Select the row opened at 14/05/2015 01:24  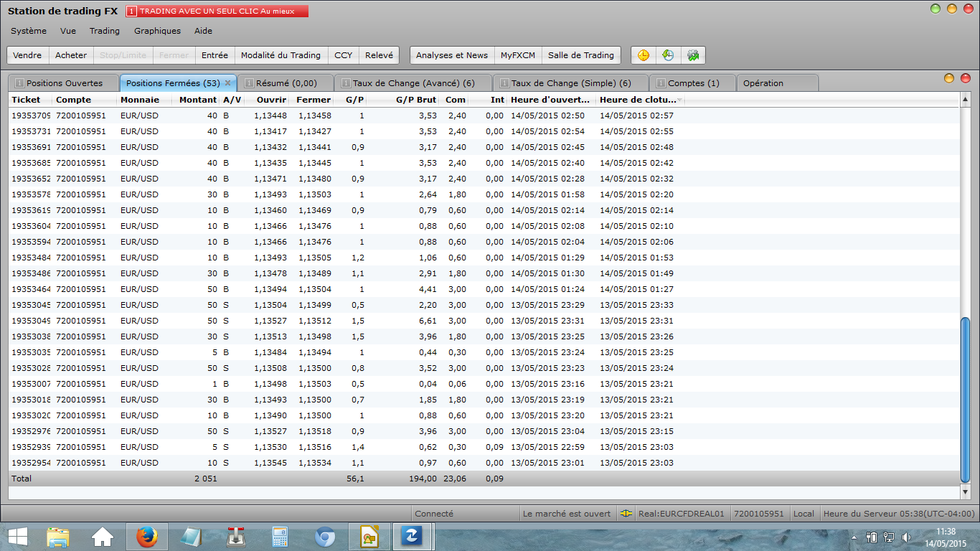click(x=484, y=289)
